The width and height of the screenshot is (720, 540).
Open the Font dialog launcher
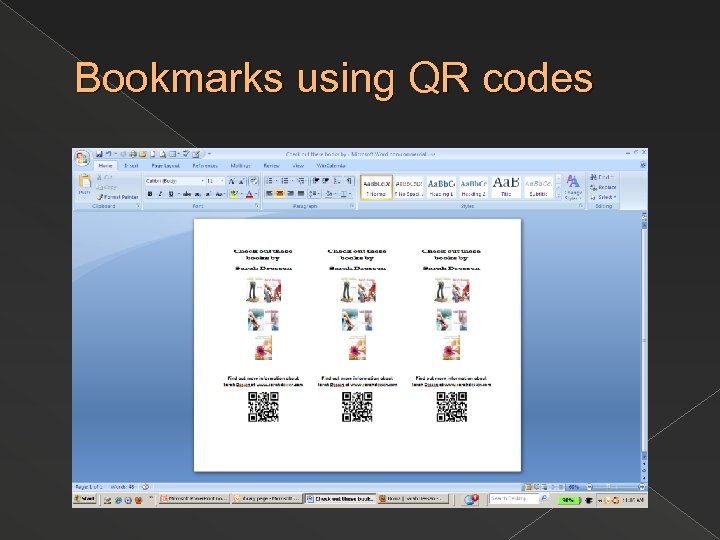tap(257, 206)
